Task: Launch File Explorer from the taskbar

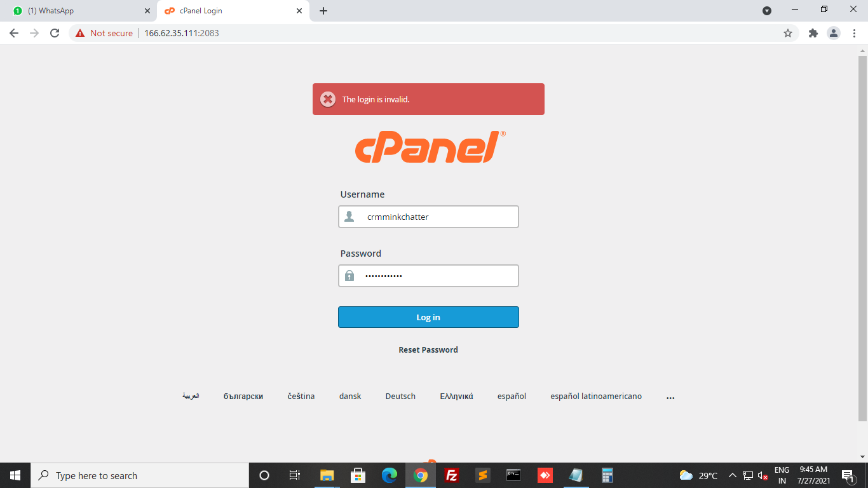Action: (327, 475)
